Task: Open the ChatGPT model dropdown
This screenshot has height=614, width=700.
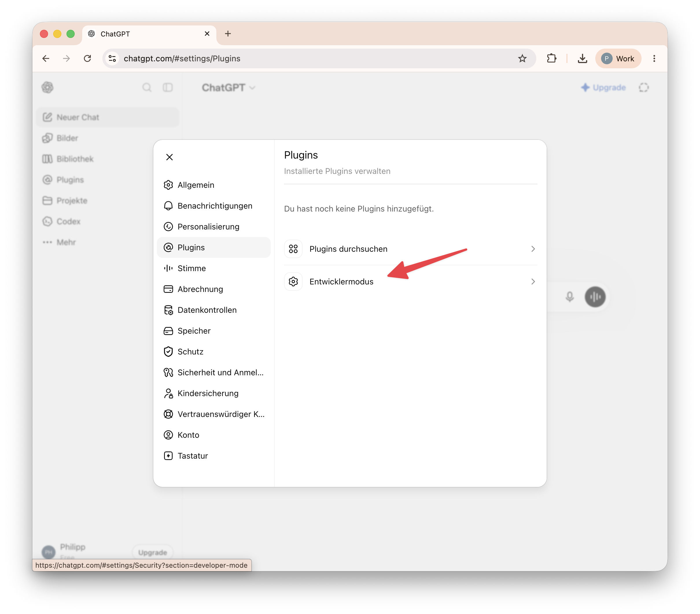Action: point(229,88)
